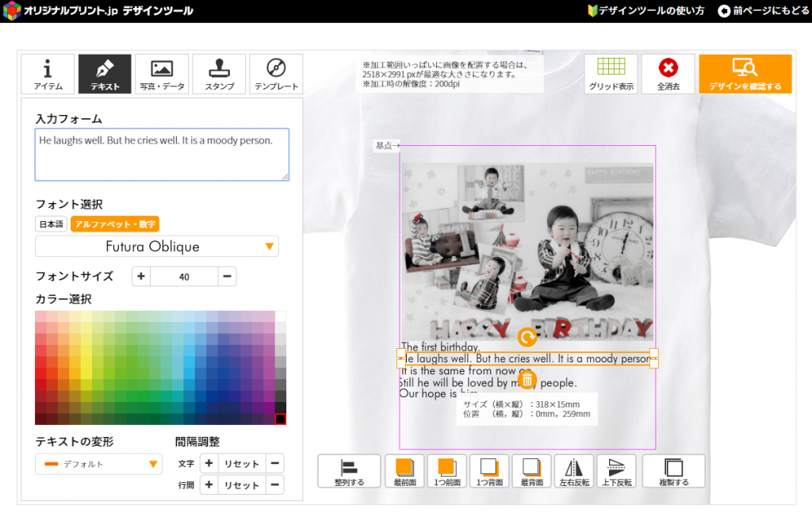
Task: Flip vertically with 上下反転 icon
Action: (x=616, y=472)
